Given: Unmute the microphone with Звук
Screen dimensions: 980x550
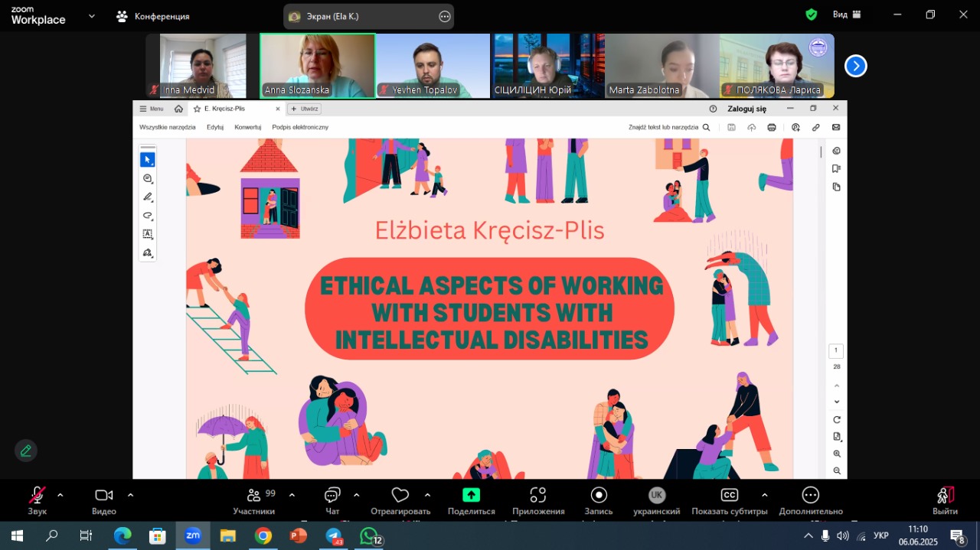Looking at the screenshot, I should click(x=37, y=496).
